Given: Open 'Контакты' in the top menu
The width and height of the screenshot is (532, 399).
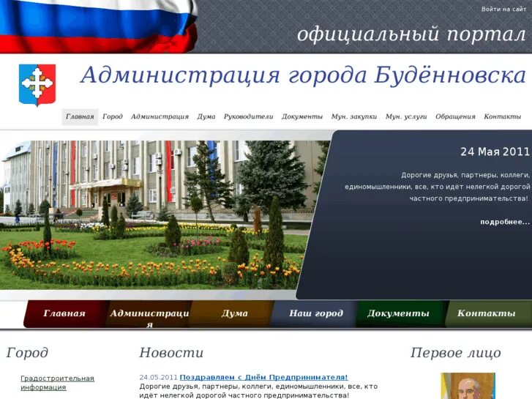Looking at the screenshot, I should [502, 116].
